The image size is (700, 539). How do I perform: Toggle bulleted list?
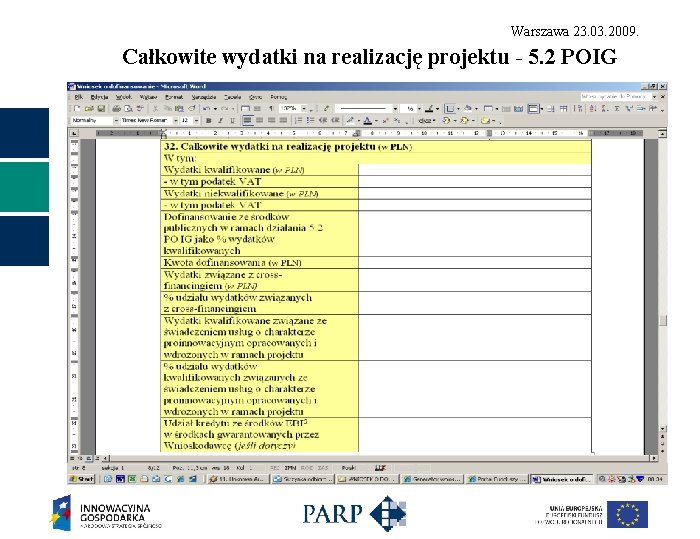pos(311,120)
